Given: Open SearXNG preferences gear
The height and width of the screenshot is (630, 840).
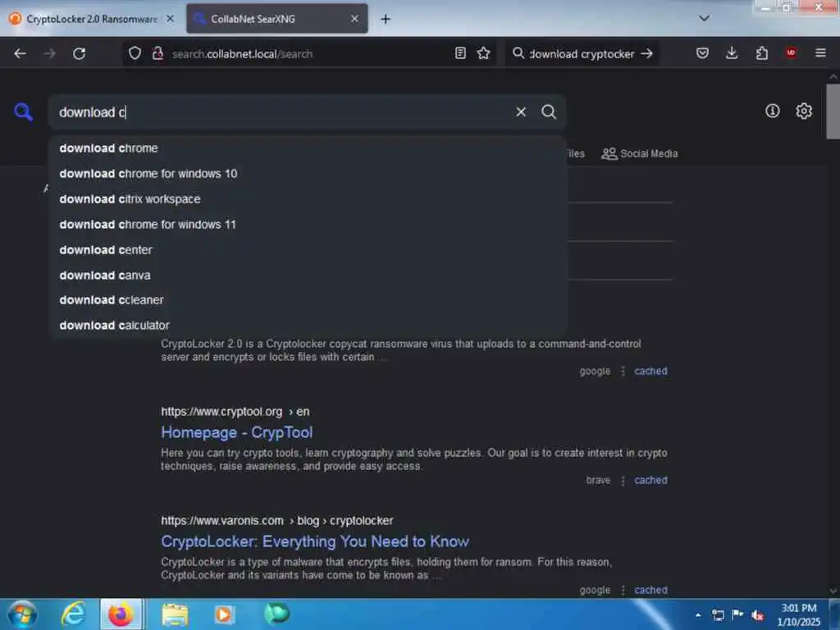Looking at the screenshot, I should (x=804, y=111).
